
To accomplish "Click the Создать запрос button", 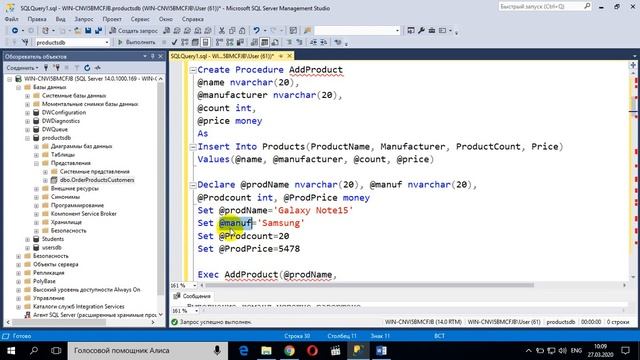I will (x=134, y=31).
